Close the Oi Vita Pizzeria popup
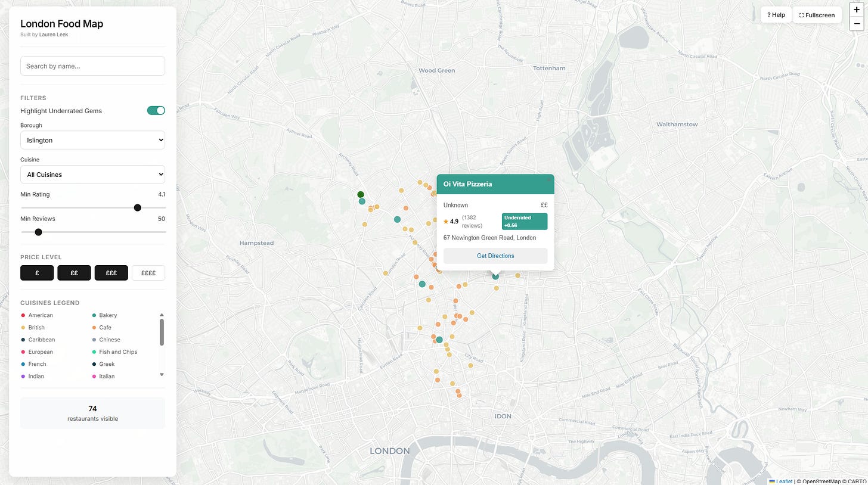868x485 pixels. pos(549,180)
